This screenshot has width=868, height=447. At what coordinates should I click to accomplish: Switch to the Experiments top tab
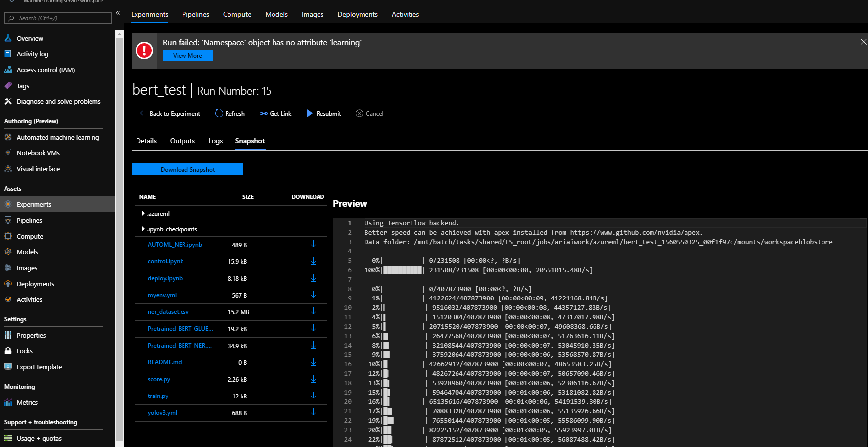[x=149, y=14]
